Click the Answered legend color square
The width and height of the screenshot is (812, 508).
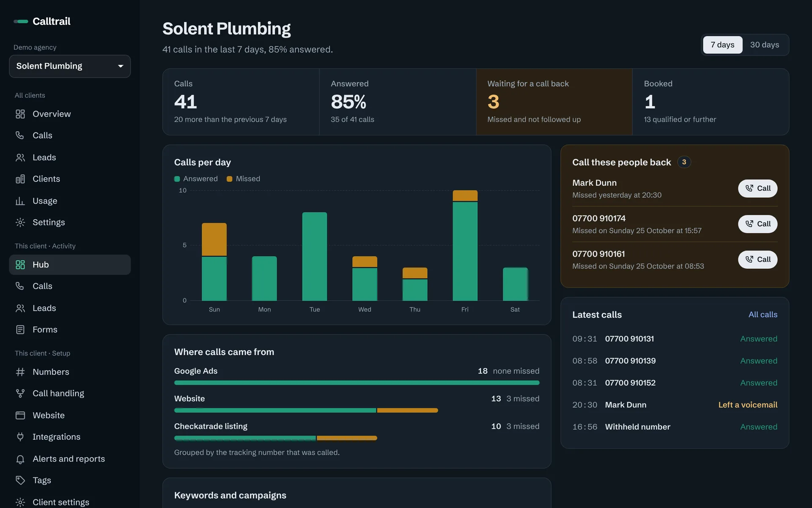(x=177, y=179)
